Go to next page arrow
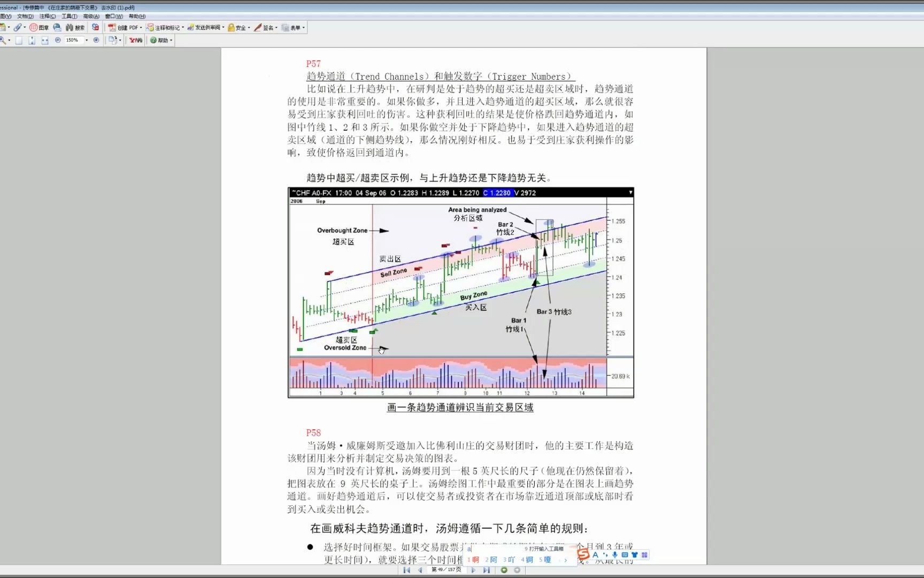The width and height of the screenshot is (924, 578). click(x=473, y=570)
